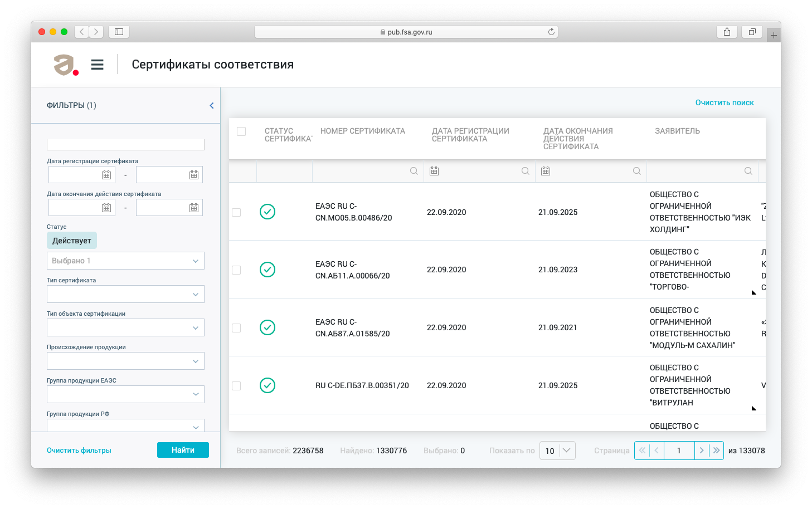Open calendar for registration date end
812x509 pixels.
194,175
